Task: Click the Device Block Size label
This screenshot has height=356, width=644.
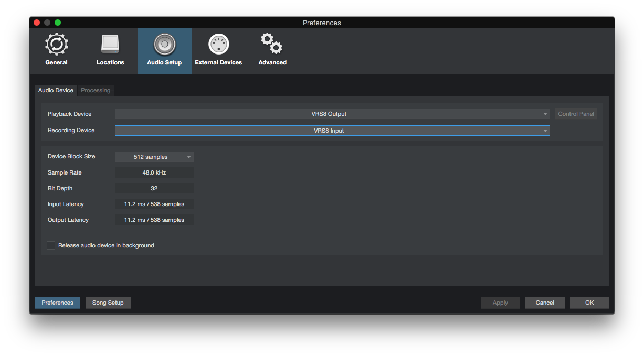Action: pos(71,156)
